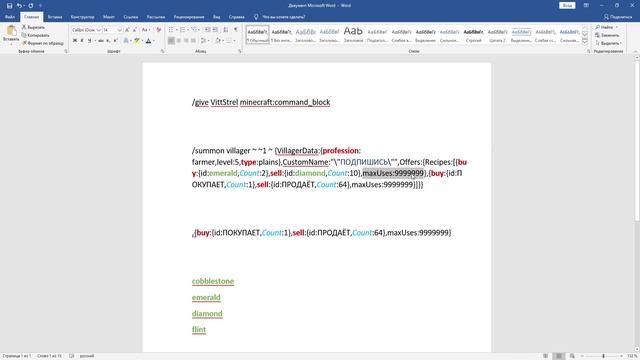Open the font size 14 dropdown

119,30
